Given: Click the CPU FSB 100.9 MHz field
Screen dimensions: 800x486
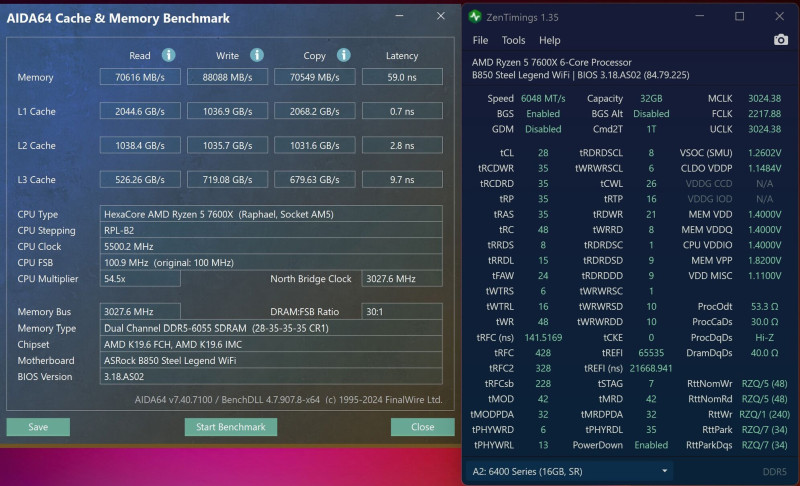Looking at the screenshot, I should [x=271, y=263].
